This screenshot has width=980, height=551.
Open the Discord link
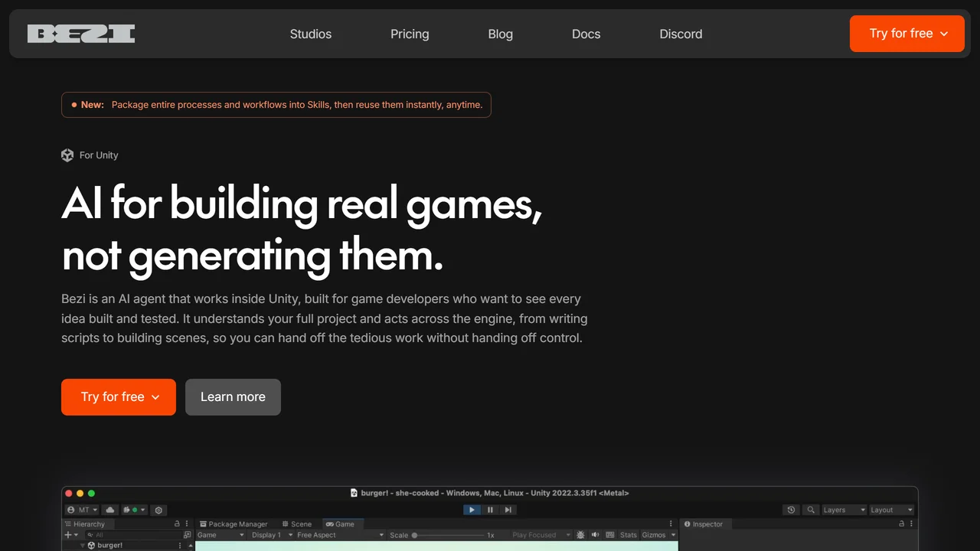[x=681, y=34]
